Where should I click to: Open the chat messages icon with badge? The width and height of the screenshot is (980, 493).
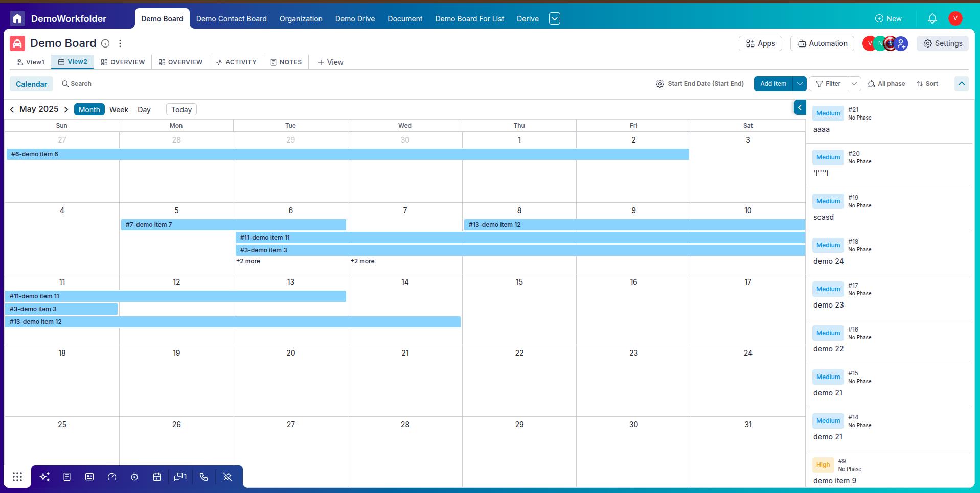tap(180, 477)
